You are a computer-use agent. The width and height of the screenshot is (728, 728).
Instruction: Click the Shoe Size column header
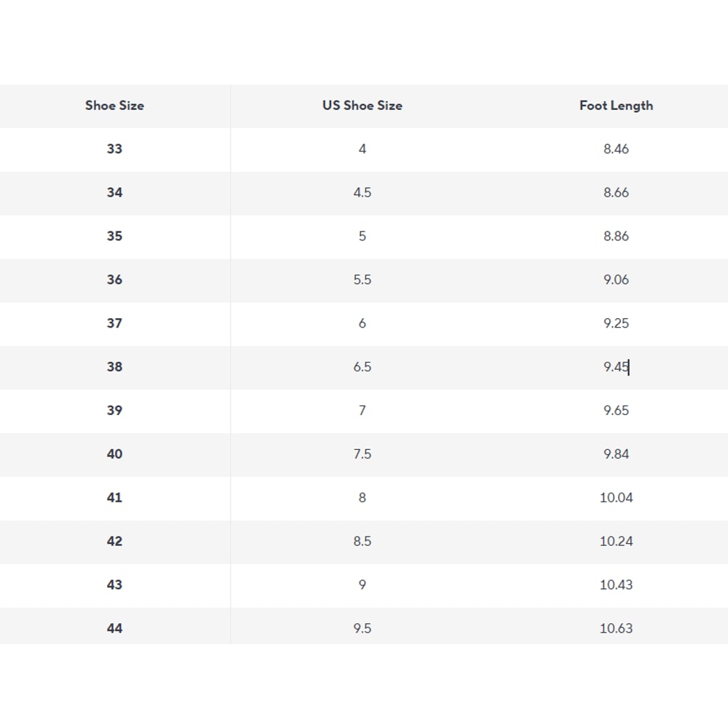pos(114,106)
